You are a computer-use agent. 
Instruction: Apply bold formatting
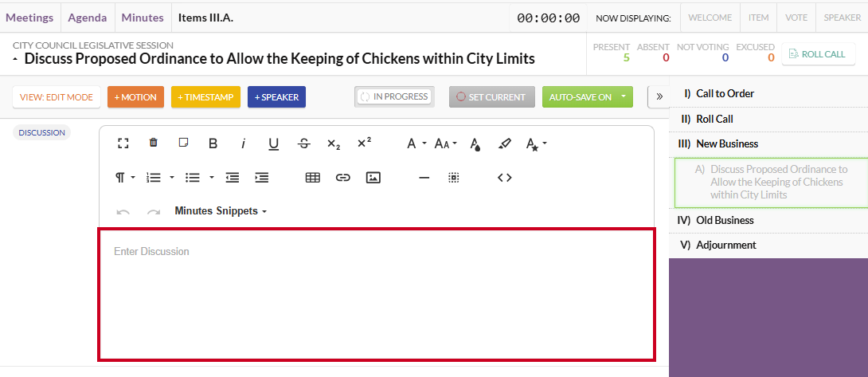coord(213,143)
